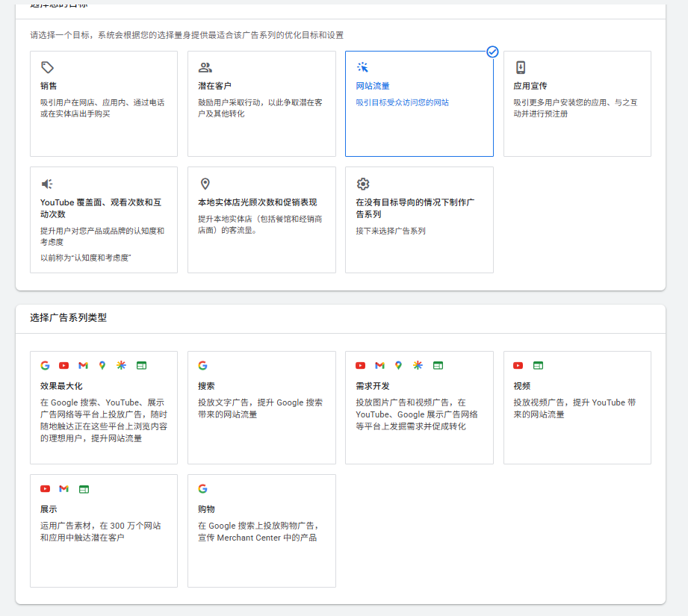Click the gear icon on 在没有目标导向 card
688x616 pixels.
pyautogui.click(x=363, y=184)
